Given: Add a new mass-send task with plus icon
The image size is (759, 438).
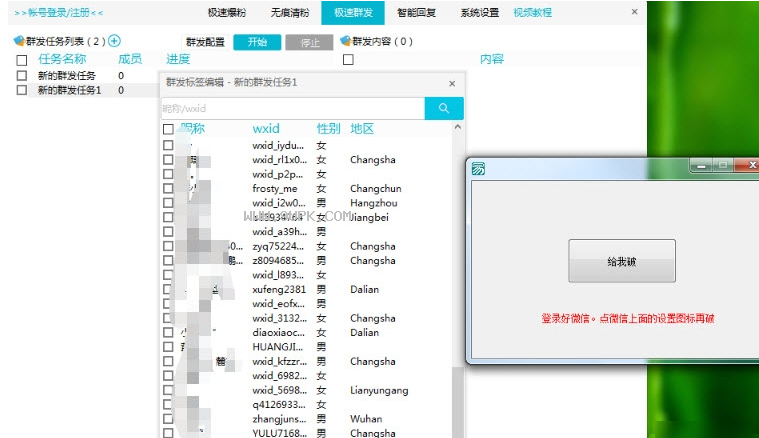Looking at the screenshot, I should tap(114, 41).
